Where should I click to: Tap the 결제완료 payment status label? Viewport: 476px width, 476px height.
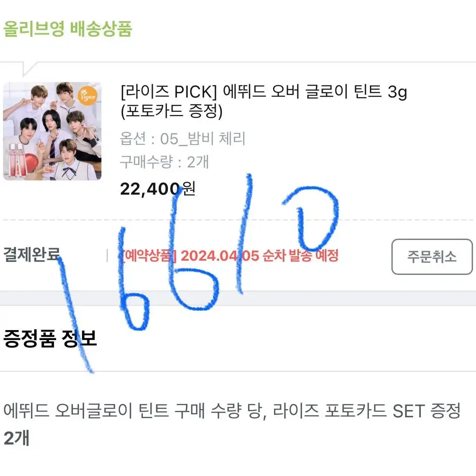pyautogui.click(x=32, y=254)
